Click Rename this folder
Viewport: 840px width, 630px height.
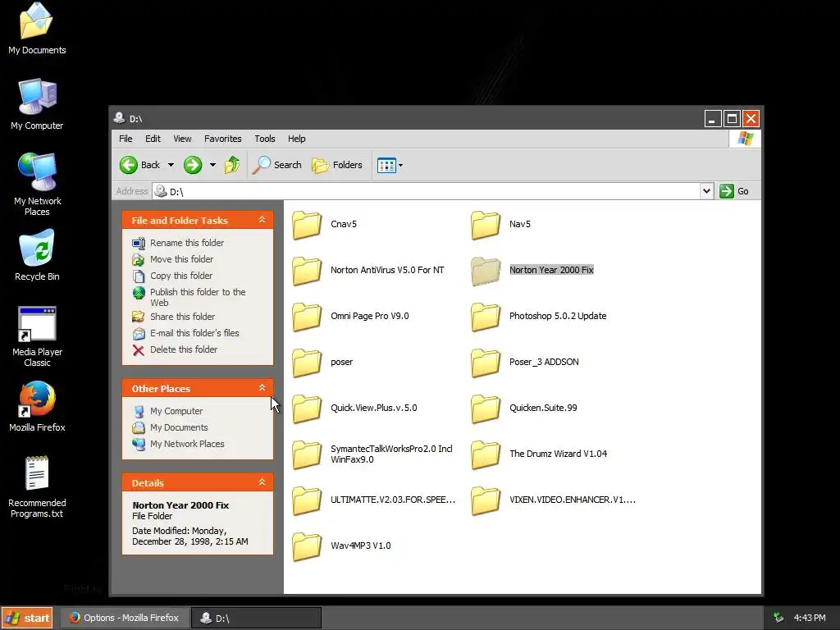tap(187, 243)
